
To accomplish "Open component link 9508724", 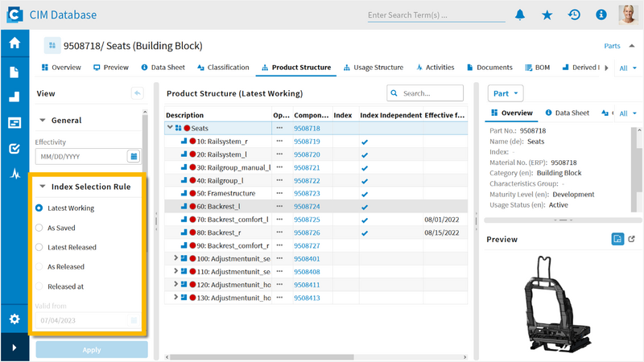I will [307, 207].
